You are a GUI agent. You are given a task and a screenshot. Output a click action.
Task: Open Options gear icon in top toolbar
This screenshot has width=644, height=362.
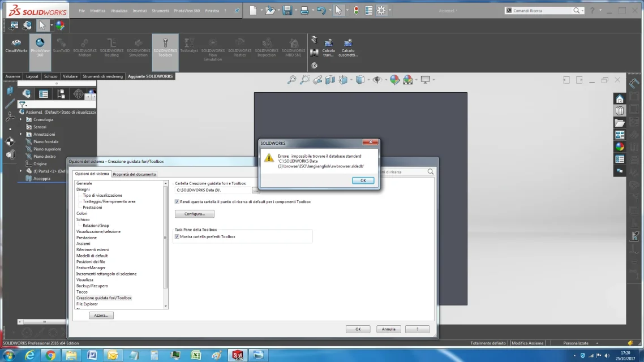tap(381, 11)
